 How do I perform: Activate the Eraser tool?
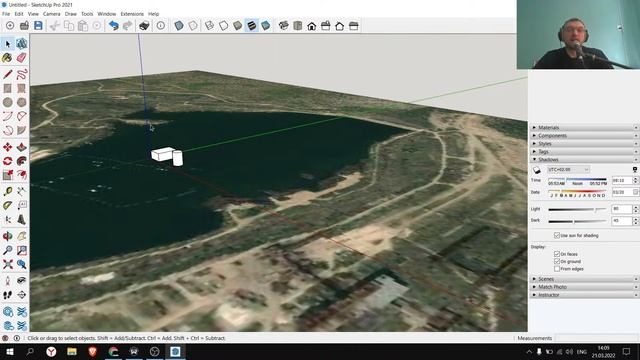tap(22, 58)
